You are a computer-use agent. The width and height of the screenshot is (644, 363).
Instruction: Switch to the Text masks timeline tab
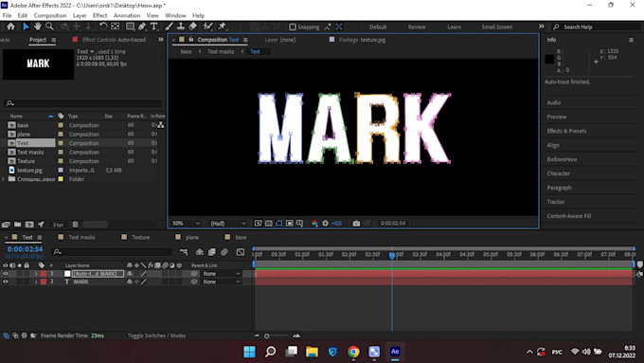[x=81, y=237]
